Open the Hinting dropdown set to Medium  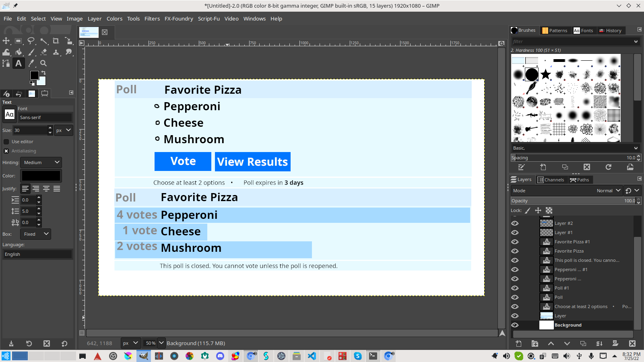pos(41,162)
